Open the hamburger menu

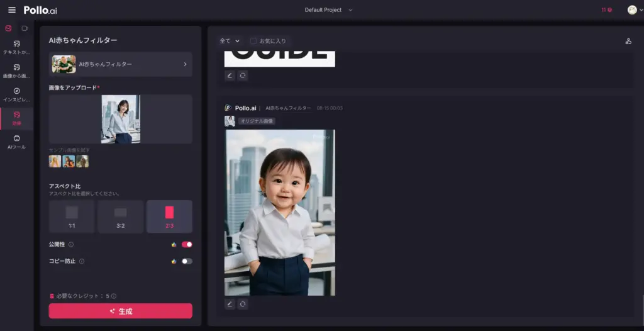point(12,10)
